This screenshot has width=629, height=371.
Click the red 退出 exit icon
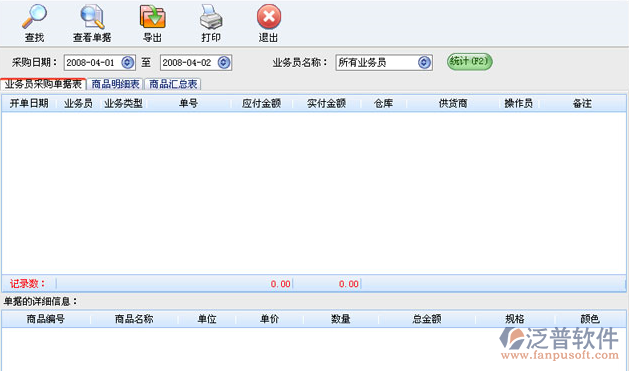click(269, 17)
